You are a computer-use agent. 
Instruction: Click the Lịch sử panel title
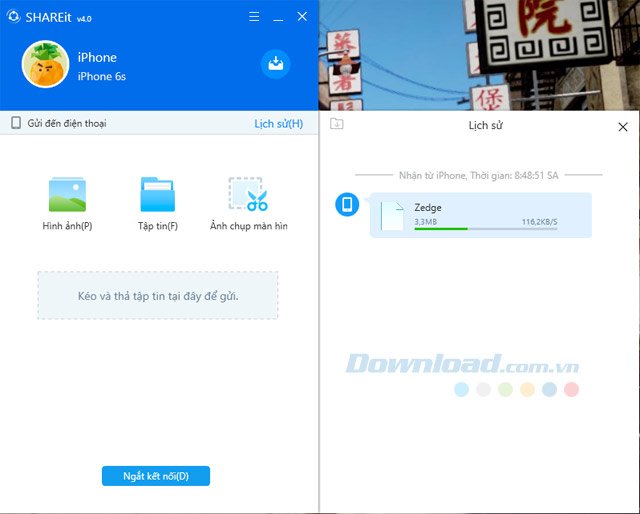485,125
